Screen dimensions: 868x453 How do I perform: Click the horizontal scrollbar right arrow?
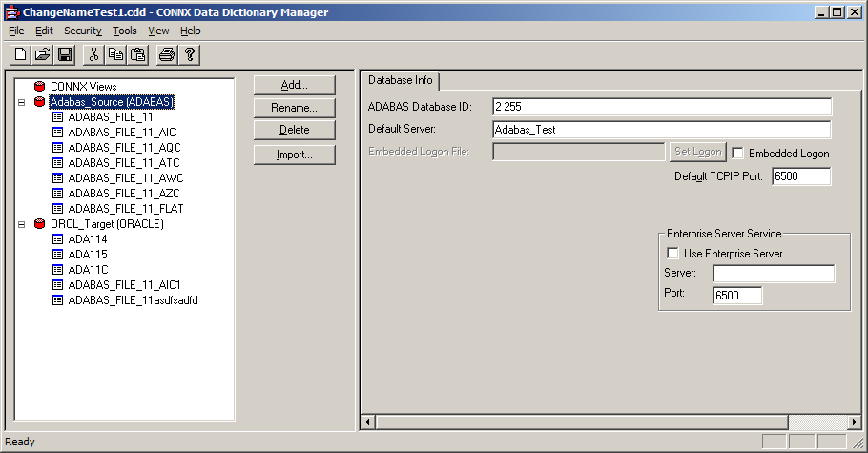(855, 422)
